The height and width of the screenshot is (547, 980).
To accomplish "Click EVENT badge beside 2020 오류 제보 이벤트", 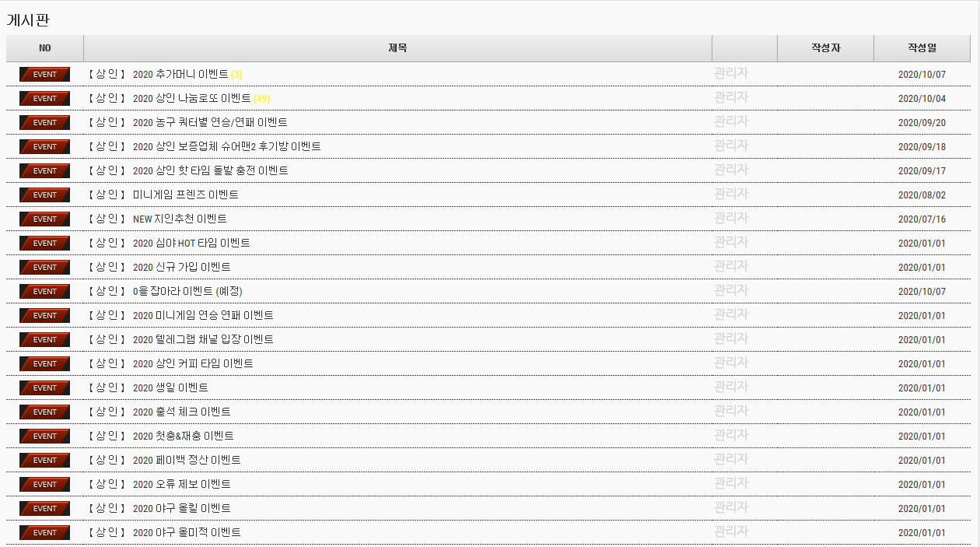I will click(x=44, y=485).
